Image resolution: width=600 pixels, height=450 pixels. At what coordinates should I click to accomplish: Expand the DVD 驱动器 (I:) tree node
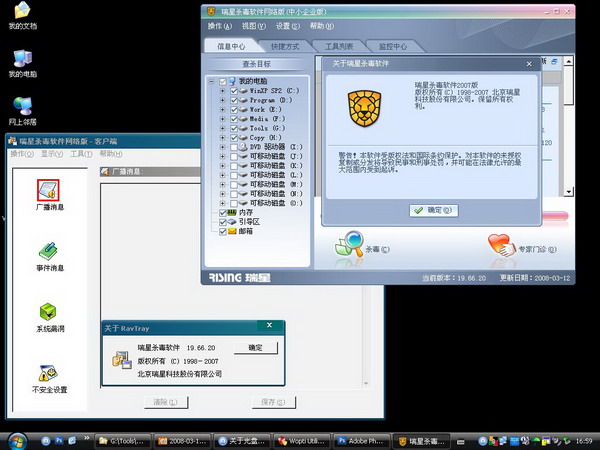(222, 147)
